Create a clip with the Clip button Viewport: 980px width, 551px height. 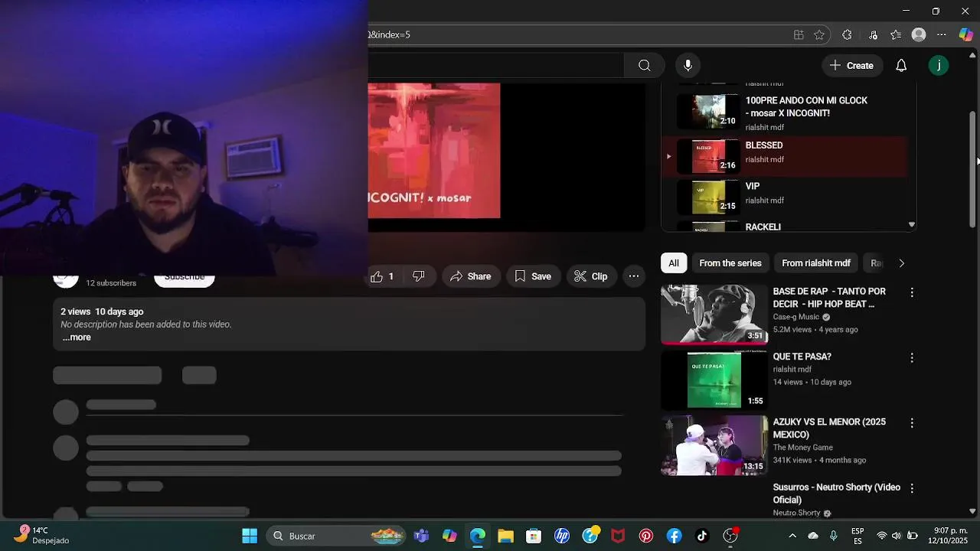(591, 276)
